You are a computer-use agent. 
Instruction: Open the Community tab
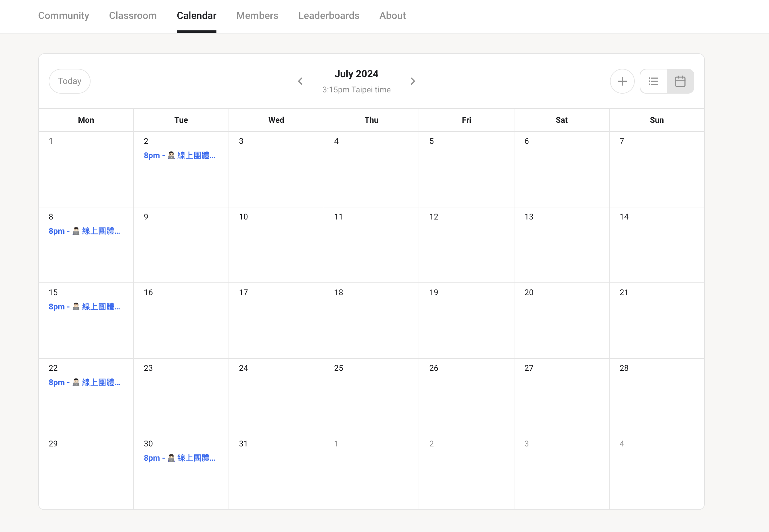point(64,16)
